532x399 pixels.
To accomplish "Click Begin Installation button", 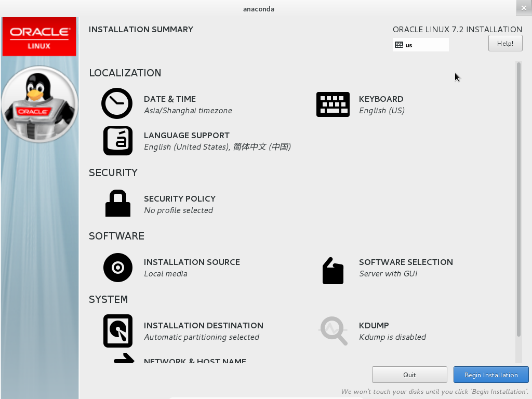I will click(491, 375).
